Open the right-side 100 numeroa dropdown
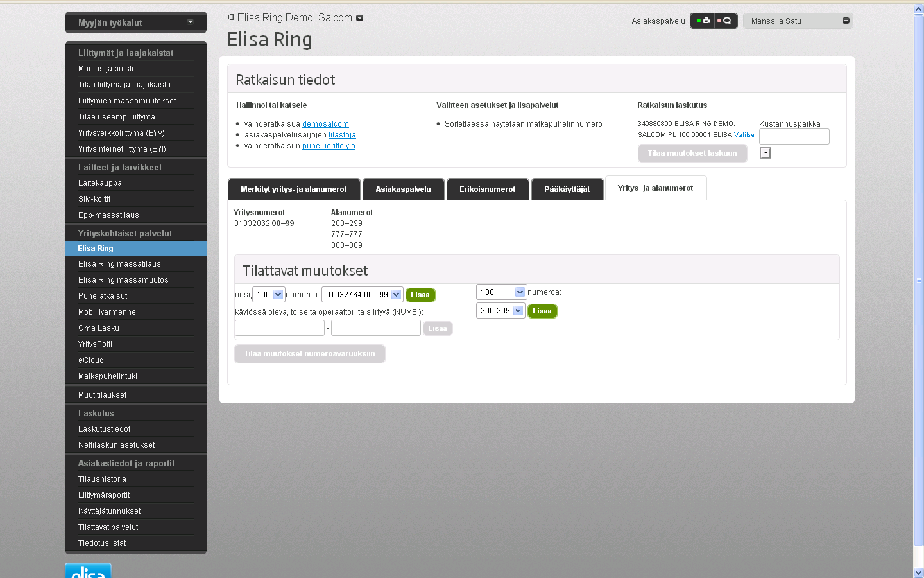The image size is (924, 578). point(501,292)
